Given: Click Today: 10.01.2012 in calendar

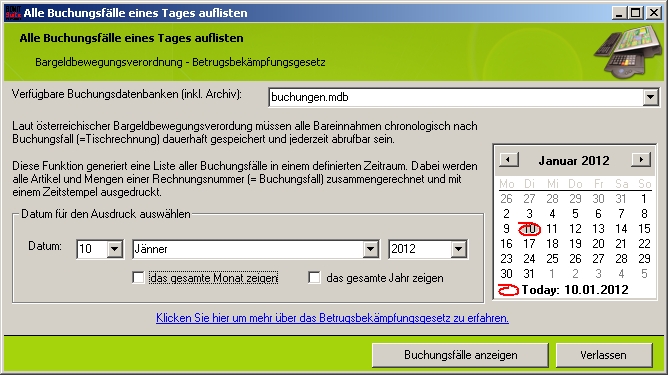Looking at the screenshot, I should point(575,290).
